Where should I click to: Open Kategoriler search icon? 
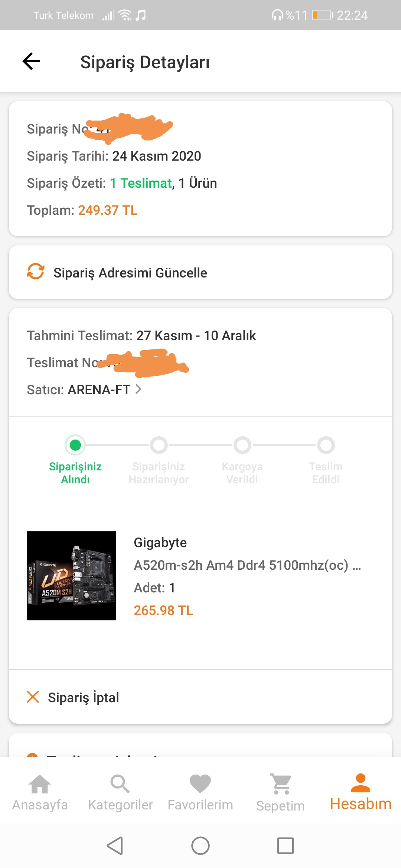tap(120, 784)
